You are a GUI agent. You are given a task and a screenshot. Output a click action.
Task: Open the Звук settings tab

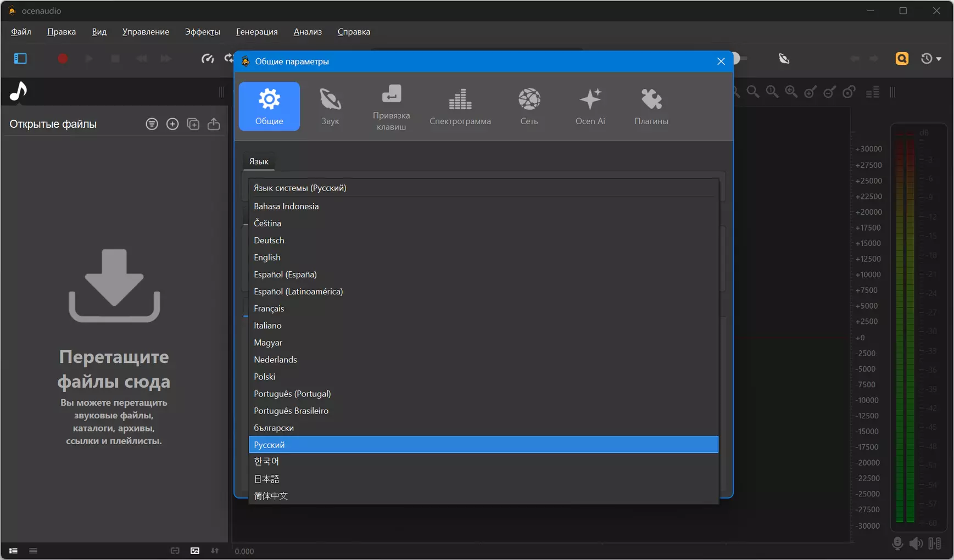point(330,107)
